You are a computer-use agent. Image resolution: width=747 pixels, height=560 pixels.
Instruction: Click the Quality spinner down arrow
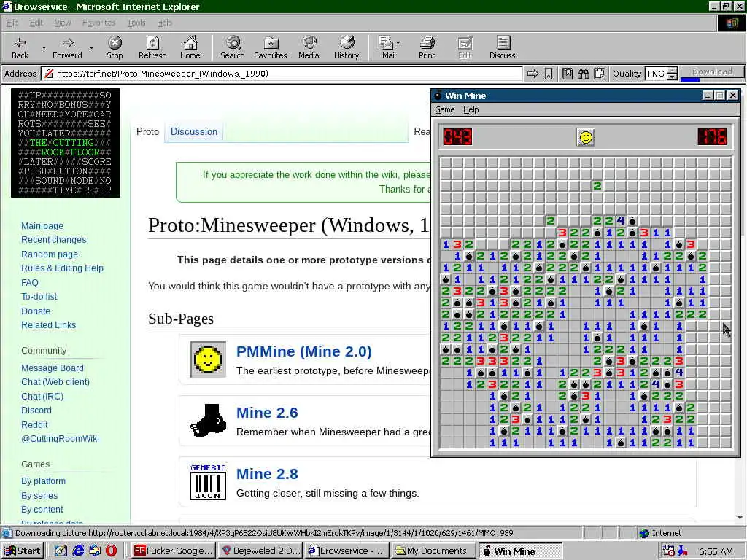click(x=672, y=77)
